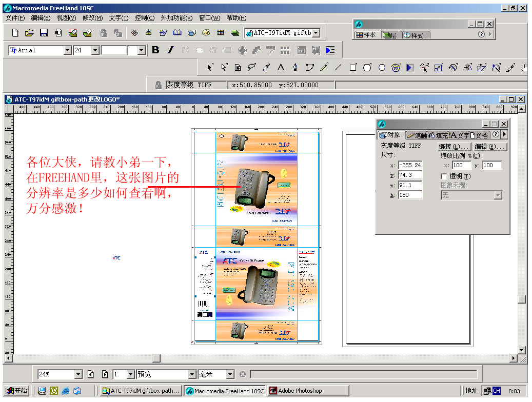Screen dimensions: 532x402
Task: Open a file using the folder icon
Action: pyautogui.click(x=29, y=33)
